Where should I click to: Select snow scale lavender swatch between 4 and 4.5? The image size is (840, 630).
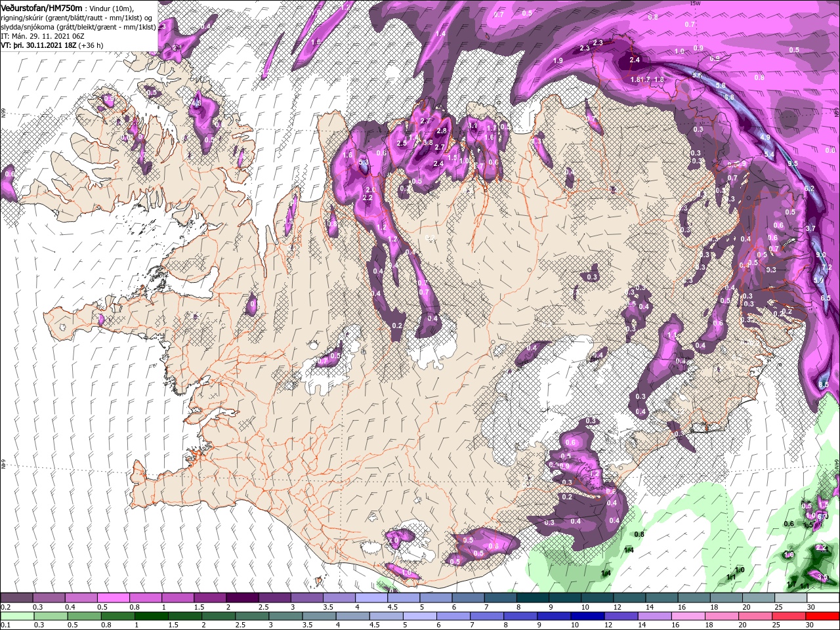pyautogui.click(x=371, y=598)
